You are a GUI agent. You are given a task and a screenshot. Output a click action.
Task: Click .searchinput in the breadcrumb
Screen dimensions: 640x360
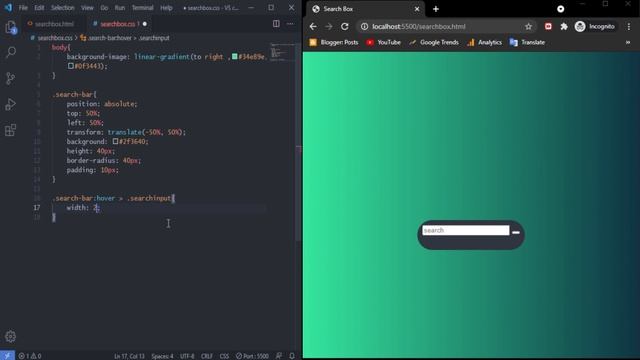coord(154,38)
